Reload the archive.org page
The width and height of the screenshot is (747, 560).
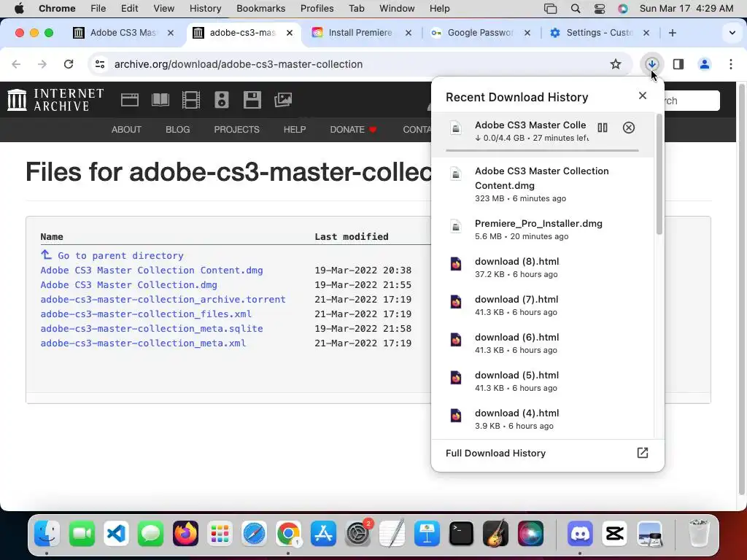pyautogui.click(x=69, y=64)
